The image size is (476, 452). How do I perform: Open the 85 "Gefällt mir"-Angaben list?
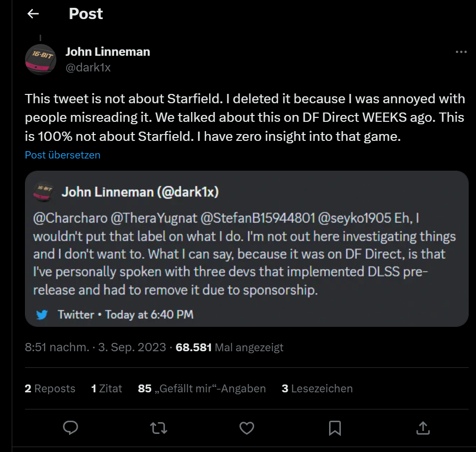click(x=202, y=388)
